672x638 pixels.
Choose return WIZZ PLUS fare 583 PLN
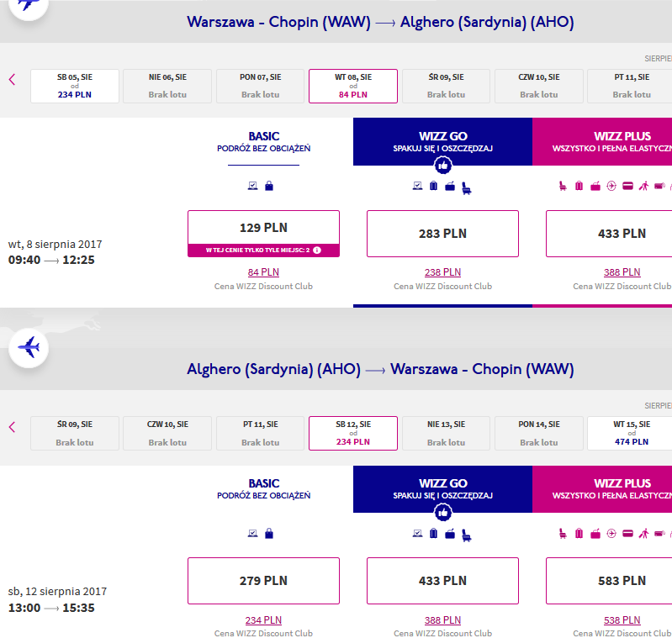coord(609,581)
